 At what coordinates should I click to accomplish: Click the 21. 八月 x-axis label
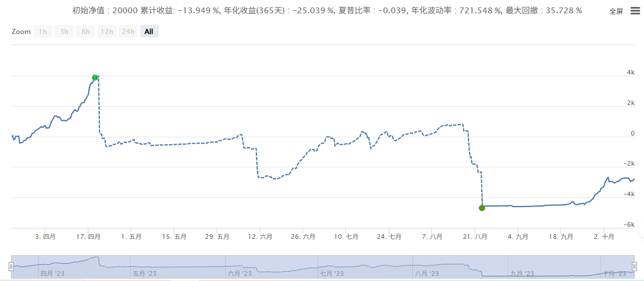click(475, 237)
